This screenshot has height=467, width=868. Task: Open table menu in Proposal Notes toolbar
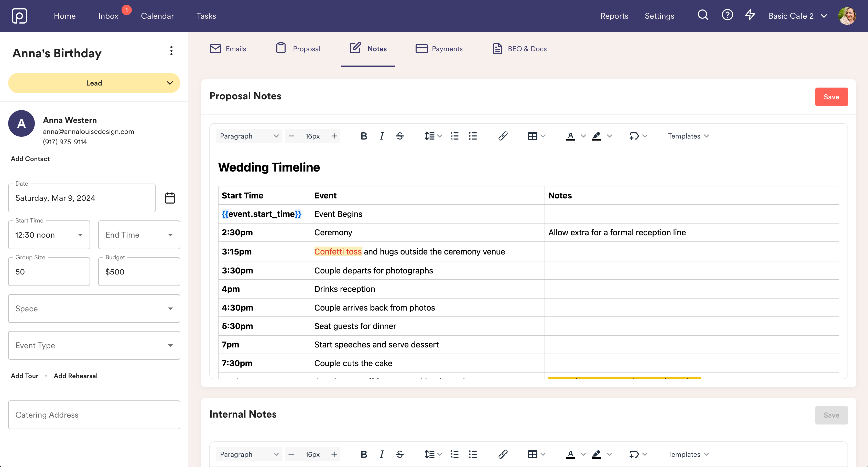536,136
